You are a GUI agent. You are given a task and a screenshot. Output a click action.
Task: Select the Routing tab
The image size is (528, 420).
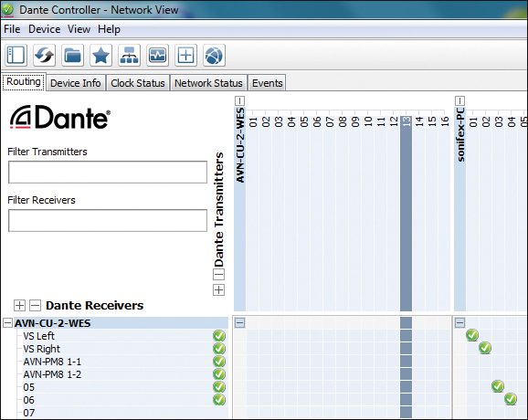24,82
